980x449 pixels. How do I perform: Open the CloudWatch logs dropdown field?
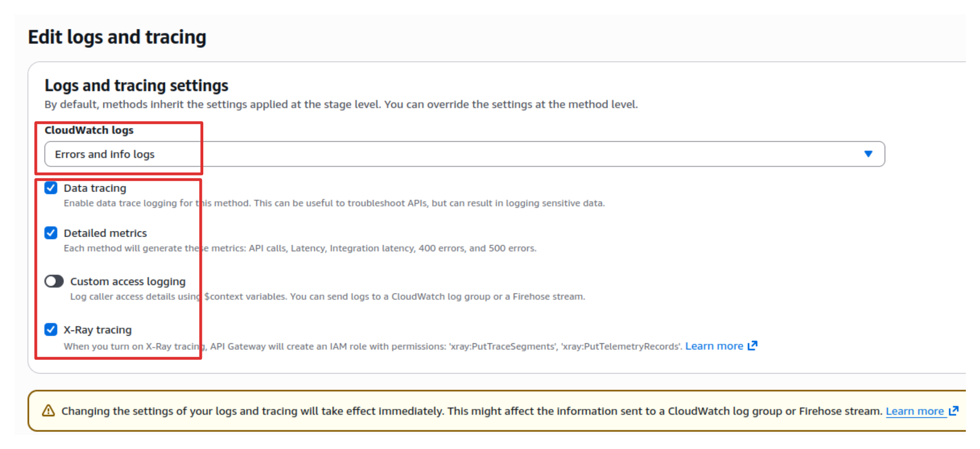pyautogui.click(x=463, y=154)
